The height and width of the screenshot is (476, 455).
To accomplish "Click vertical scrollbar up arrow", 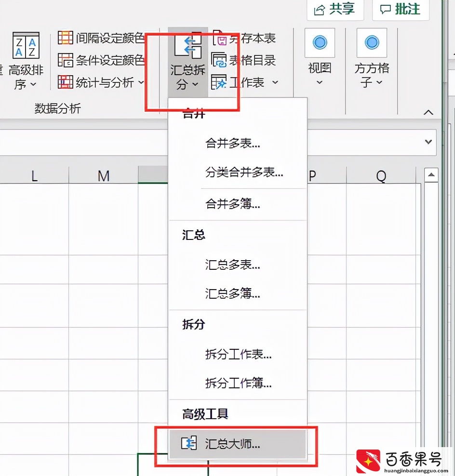I will [x=431, y=175].
